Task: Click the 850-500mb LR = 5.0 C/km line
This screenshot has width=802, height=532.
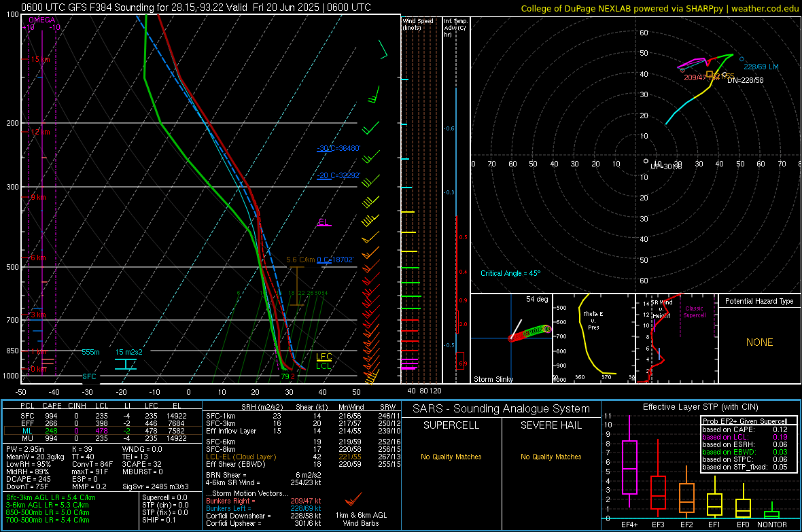Action: [x=48, y=512]
